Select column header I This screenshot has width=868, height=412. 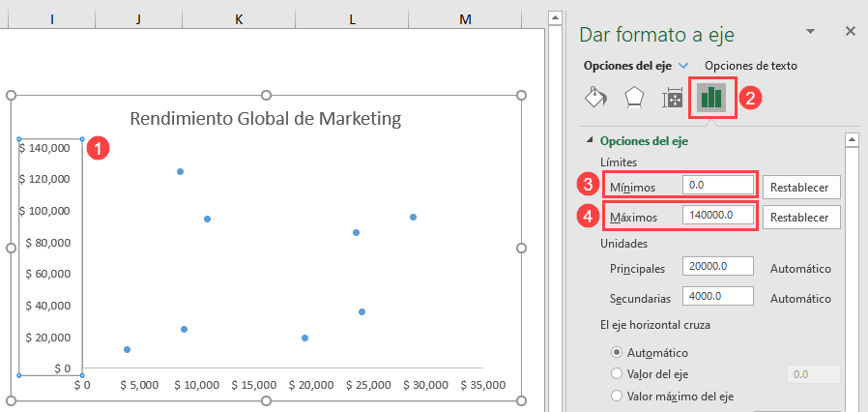coord(52,19)
